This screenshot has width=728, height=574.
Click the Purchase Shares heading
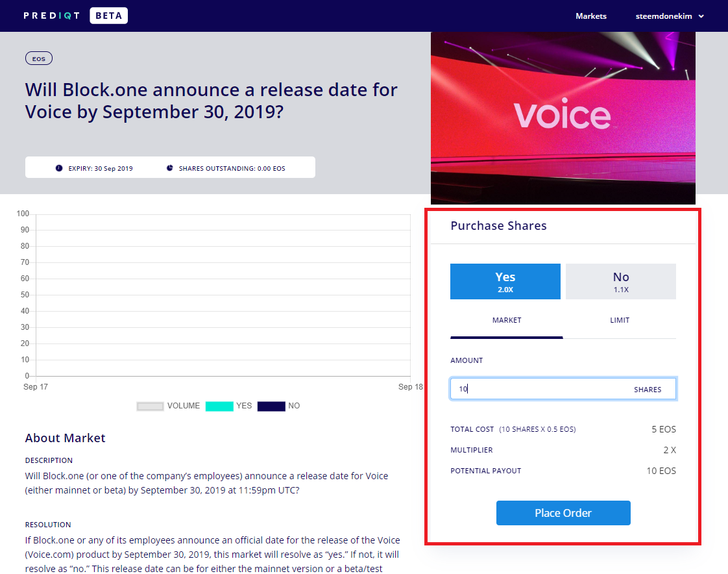click(499, 226)
